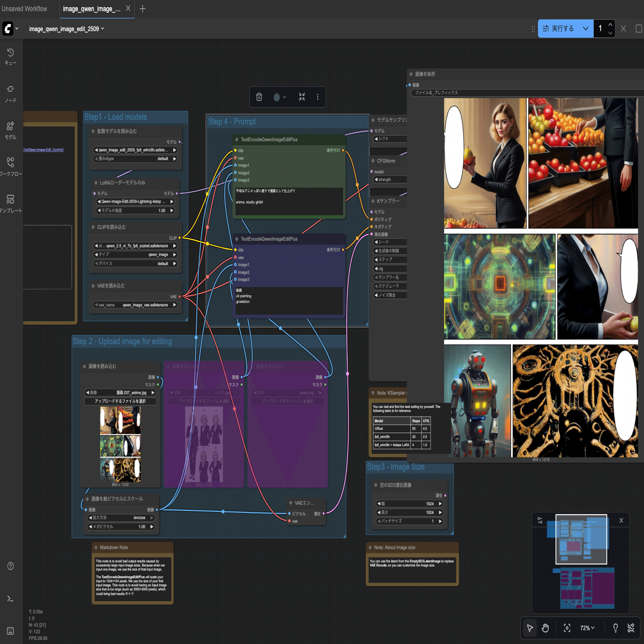Toggle the lightbulb icon in bottom toolbar

tap(615, 628)
